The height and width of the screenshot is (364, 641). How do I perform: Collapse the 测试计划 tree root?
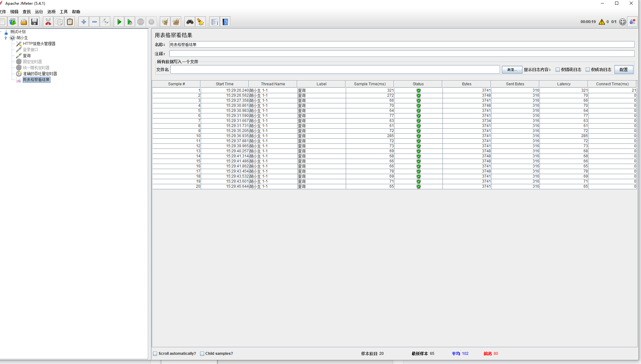pos(1,32)
